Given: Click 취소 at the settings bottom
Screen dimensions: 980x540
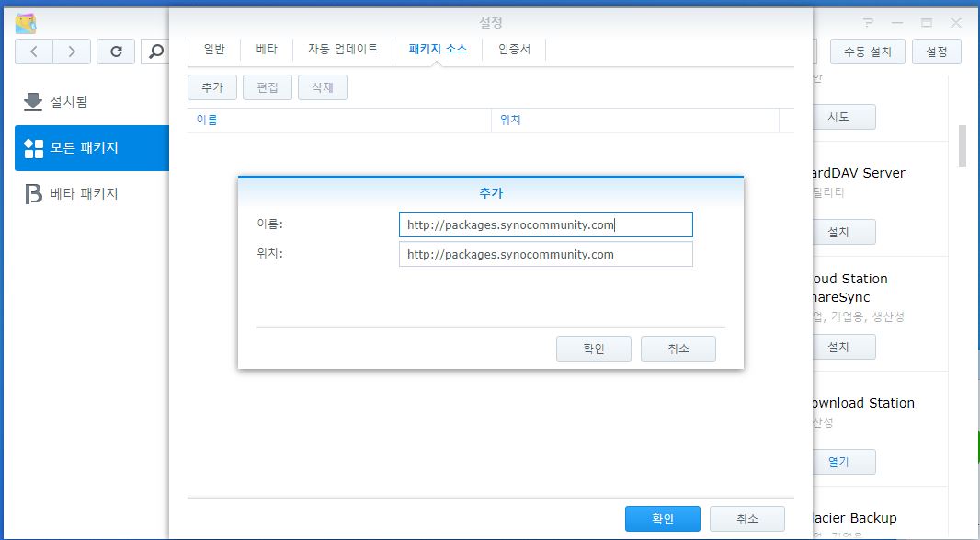Looking at the screenshot, I should [x=746, y=519].
